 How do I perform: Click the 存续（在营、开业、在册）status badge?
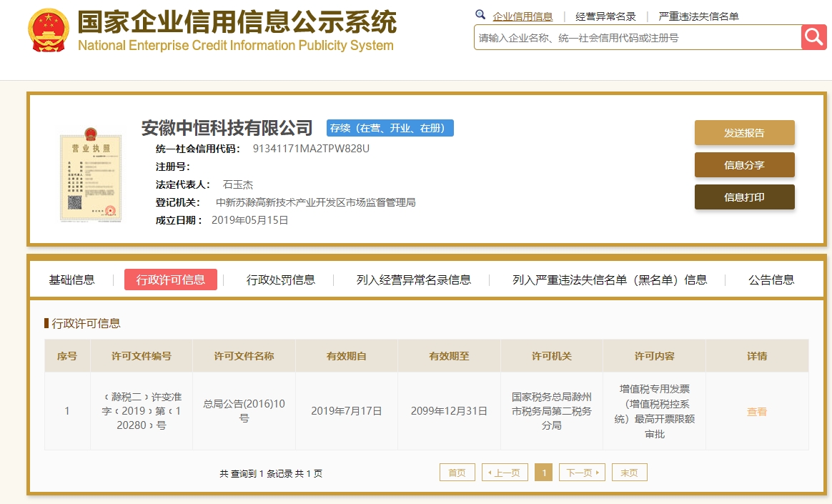[390, 128]
